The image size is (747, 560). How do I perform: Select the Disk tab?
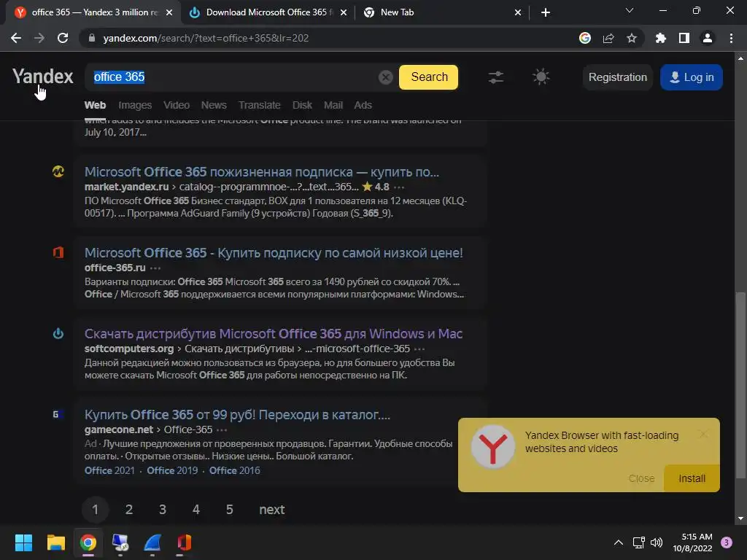point(302,105)
